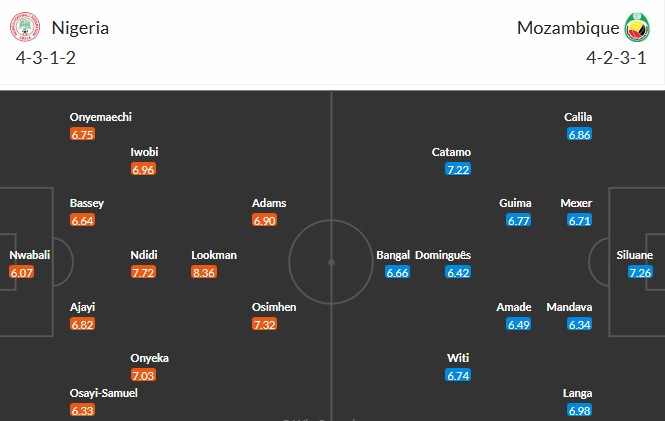Click the Nigeria team crest icon

click(28, 27)
